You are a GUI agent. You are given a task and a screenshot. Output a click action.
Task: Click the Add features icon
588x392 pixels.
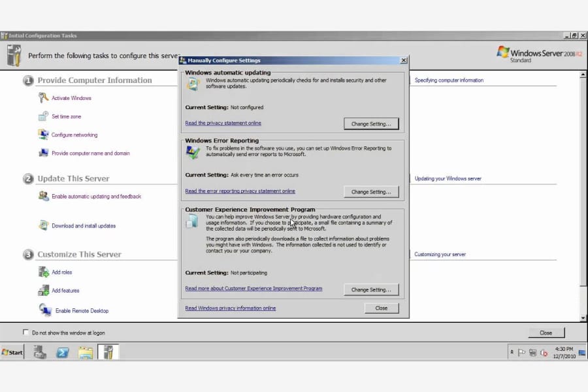coord(44,290)
